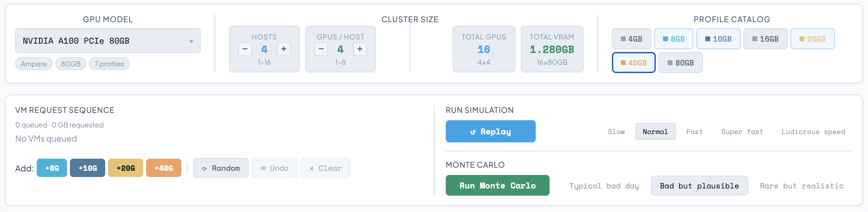Run Monte Carlo simulation
Viewport: 868px width, 212px height.
497,186
